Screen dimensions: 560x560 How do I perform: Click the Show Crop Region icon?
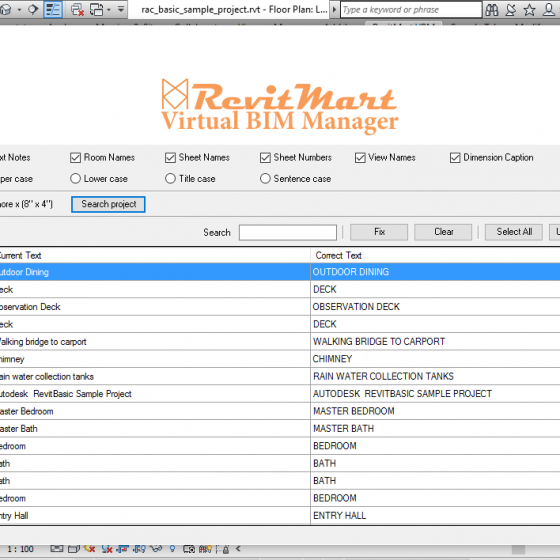pos(139,549)
